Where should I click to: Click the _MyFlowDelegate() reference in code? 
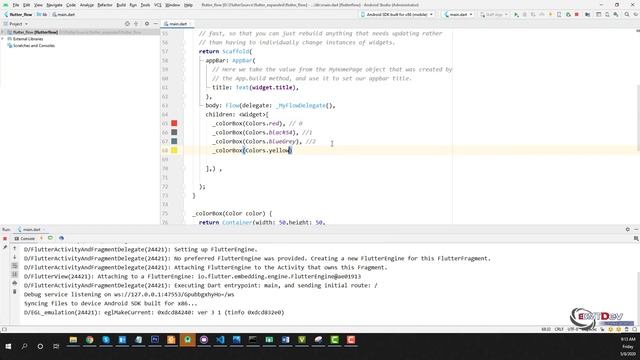pos(304,105)
